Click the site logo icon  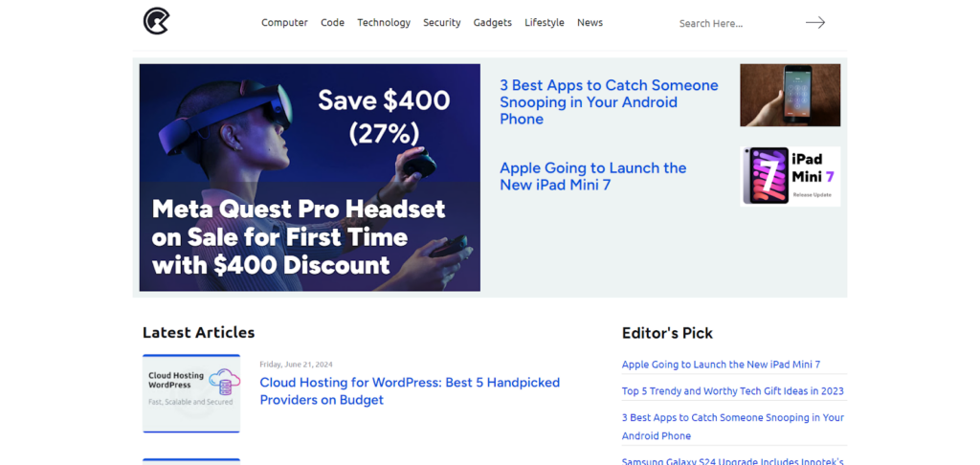pos(156,21)
